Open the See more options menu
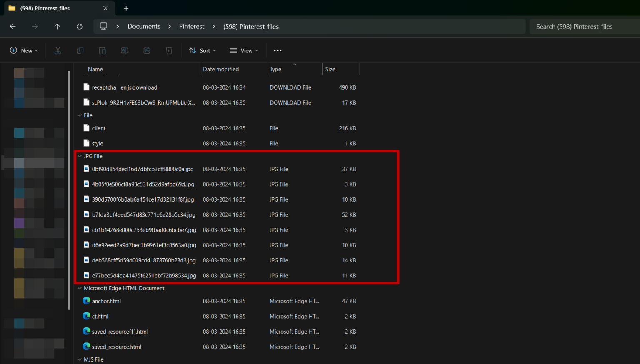Screen dimensions: 640x364 (277, 50)
